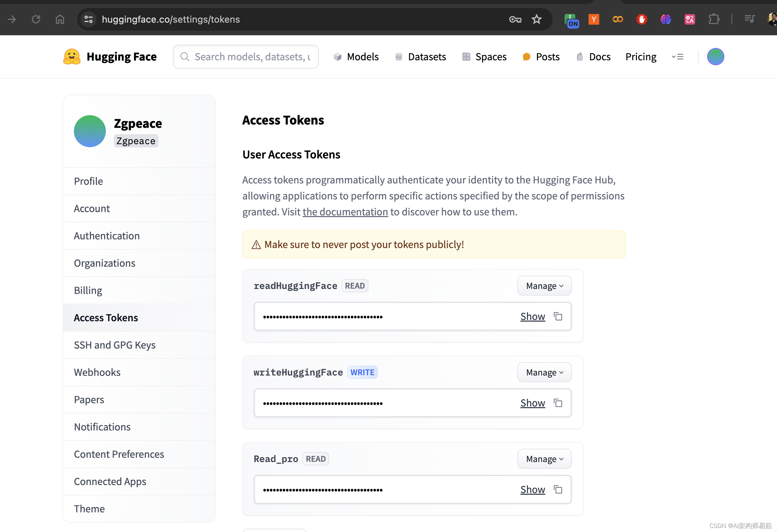Navigate to Authentication settings

pyautogui.click(x=106, y=236)
